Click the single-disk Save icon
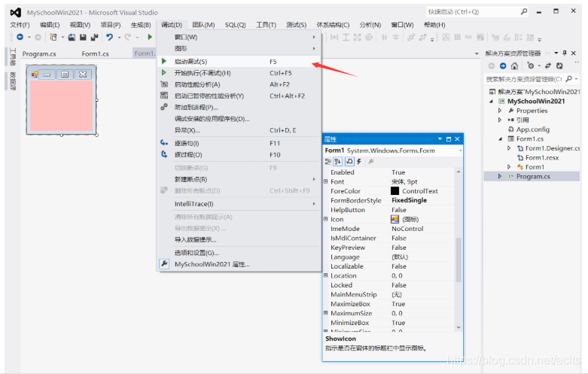Screen dimensions: 588x374 (83, 37)
